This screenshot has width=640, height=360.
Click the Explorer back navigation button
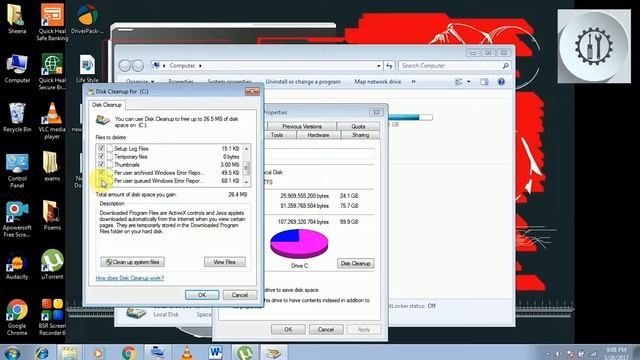125,66
